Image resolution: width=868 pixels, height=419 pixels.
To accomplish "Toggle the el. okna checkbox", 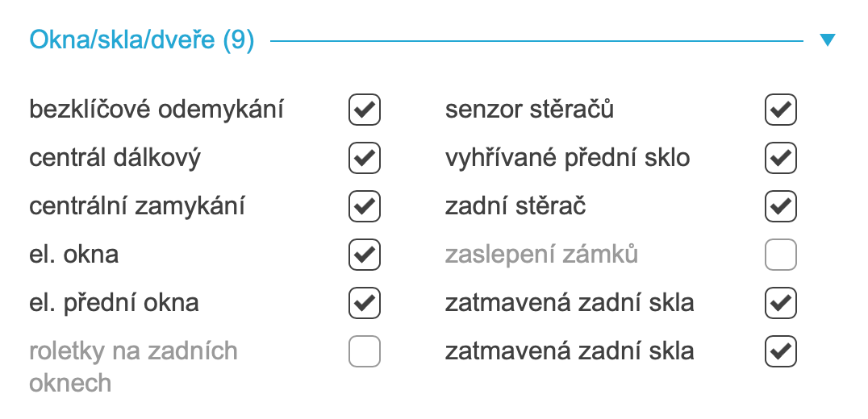I will [364, 255].
